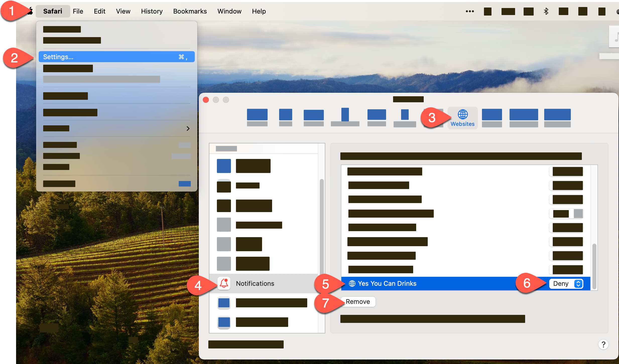Click the Deny dropdown blue stepper arrows
Viewport: 619px width, 364px height.
pos(578,284)
